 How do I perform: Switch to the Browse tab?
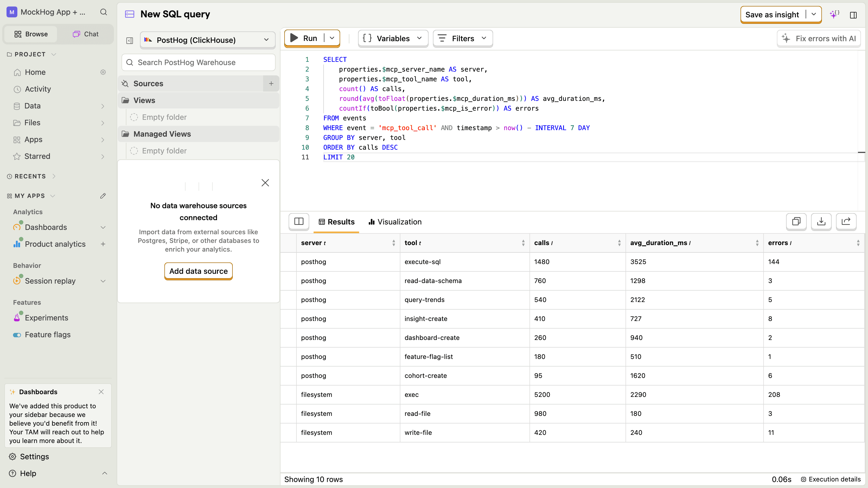(x=31, y=34)
